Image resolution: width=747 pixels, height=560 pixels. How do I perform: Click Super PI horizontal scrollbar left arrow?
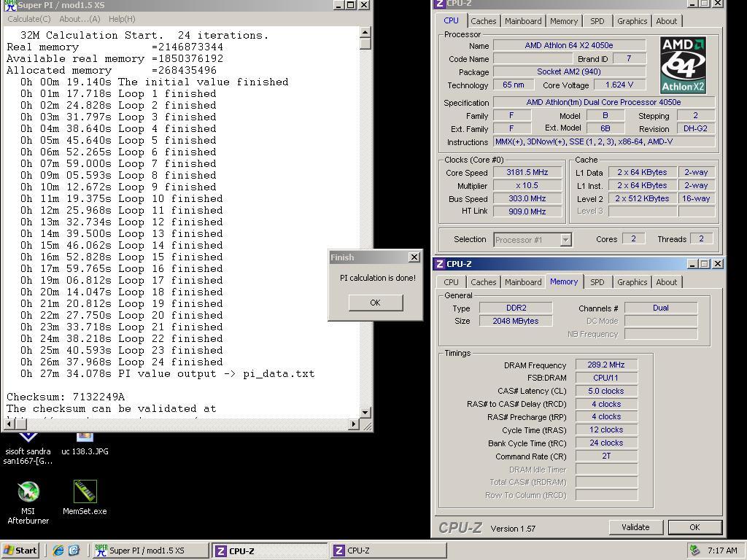click(x=9, y=424)
